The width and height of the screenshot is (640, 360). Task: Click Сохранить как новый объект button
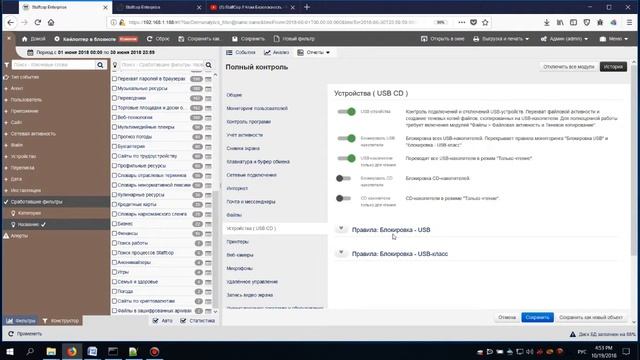tap(591, 317)
